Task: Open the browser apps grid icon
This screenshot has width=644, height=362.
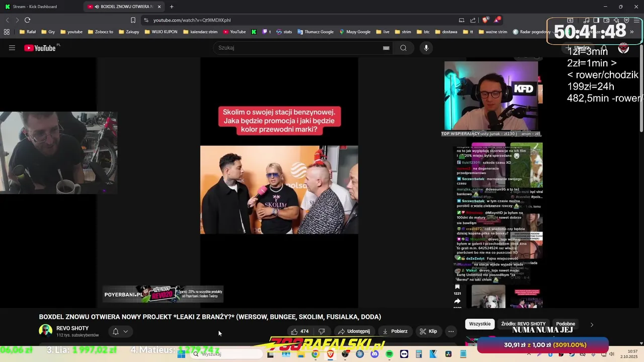Action: click(x=7, y=32)
